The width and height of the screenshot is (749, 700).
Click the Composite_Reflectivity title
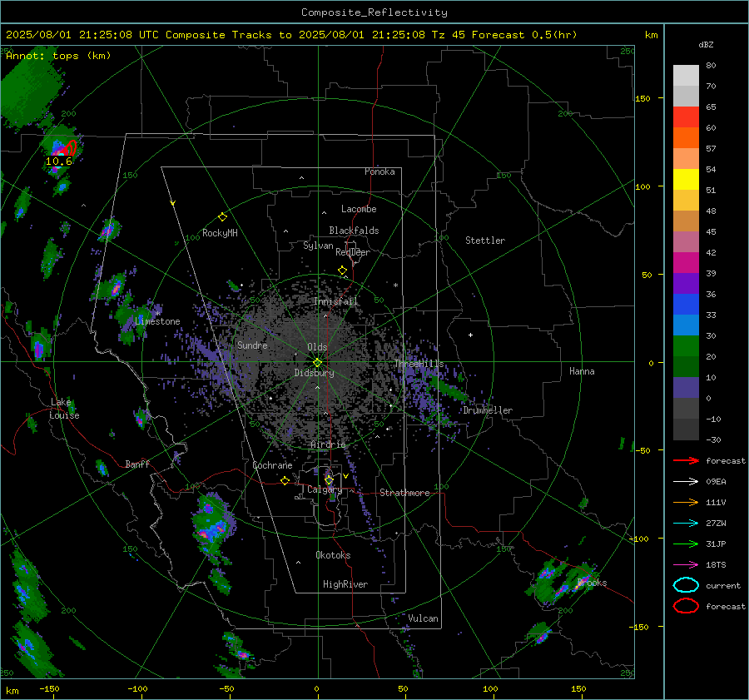[374, 12]
